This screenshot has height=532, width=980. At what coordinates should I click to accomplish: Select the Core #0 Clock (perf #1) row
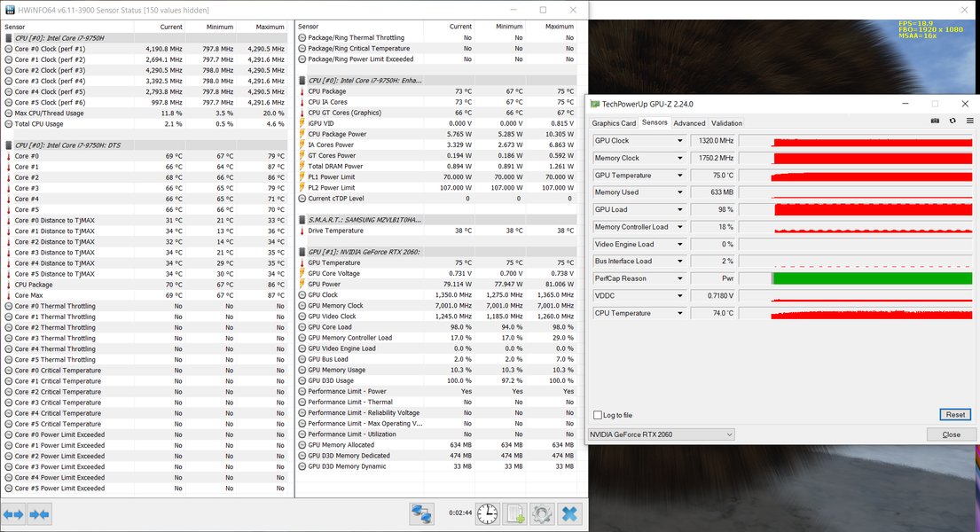point(145,49)
